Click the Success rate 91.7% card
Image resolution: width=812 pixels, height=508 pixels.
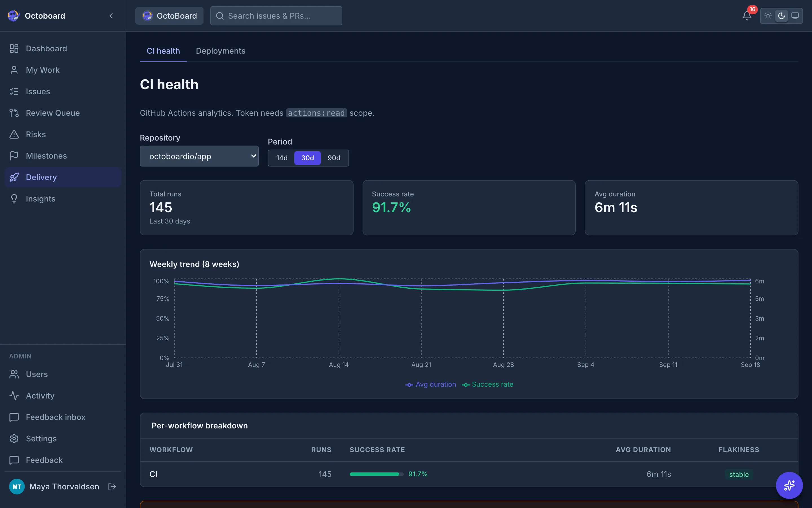tap(469, 208)
